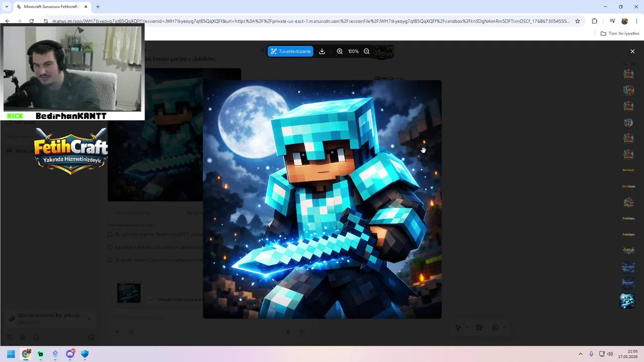This screenshot has width=644, height=362.
Task: Open the Windows Start menu
Action: pos(11,354)
